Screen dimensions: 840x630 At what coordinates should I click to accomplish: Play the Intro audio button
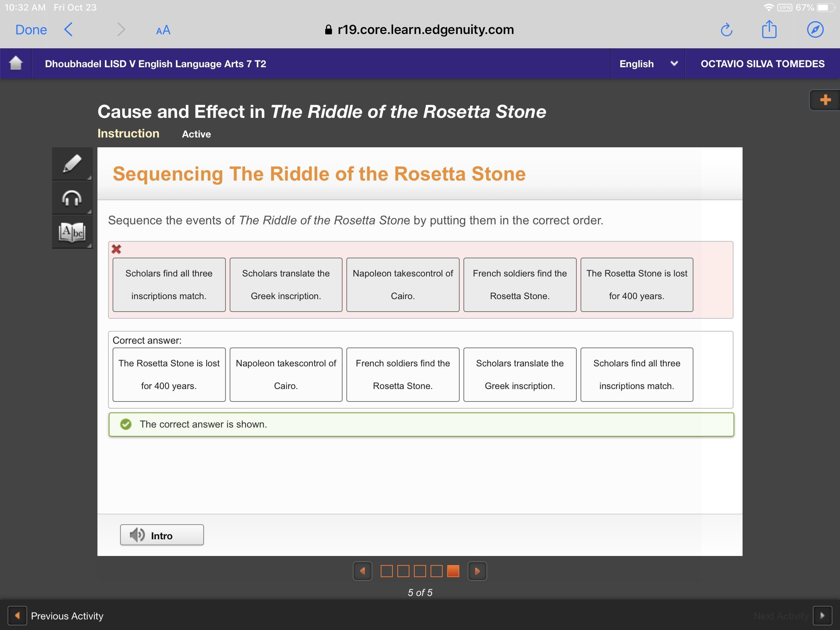tap(162, 535)
